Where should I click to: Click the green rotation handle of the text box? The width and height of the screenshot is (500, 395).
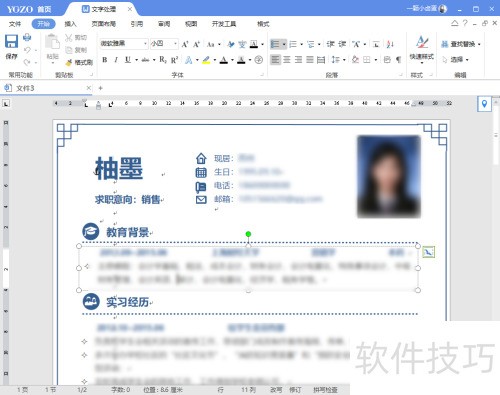click(248, 234)
